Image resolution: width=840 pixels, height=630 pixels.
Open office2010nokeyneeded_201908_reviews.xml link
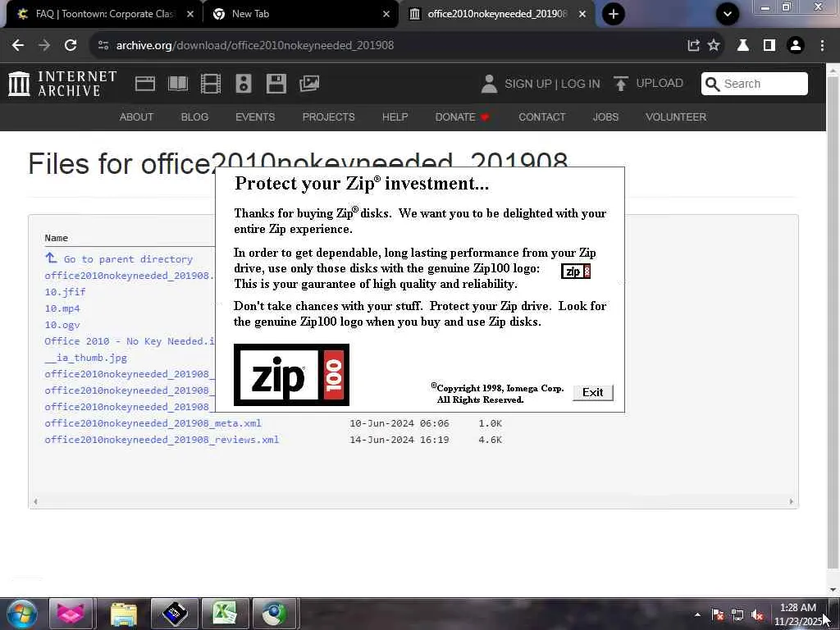point(162,440)
